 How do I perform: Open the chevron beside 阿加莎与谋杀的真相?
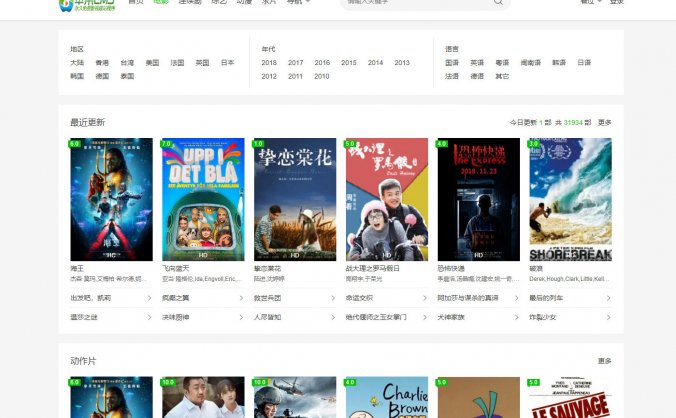516,298
